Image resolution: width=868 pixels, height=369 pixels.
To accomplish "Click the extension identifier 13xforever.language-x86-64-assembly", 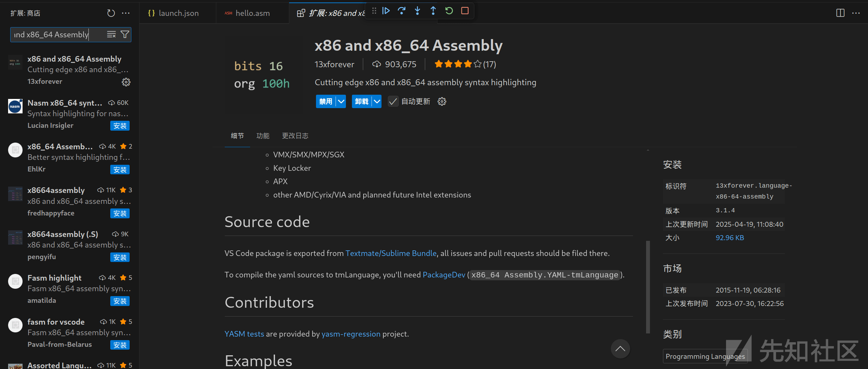I will point(754,191).
